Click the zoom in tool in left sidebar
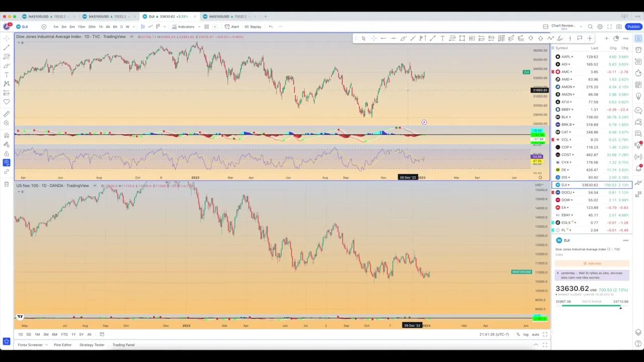The width and height of the screenshot is (644, 362). [7, 123]
